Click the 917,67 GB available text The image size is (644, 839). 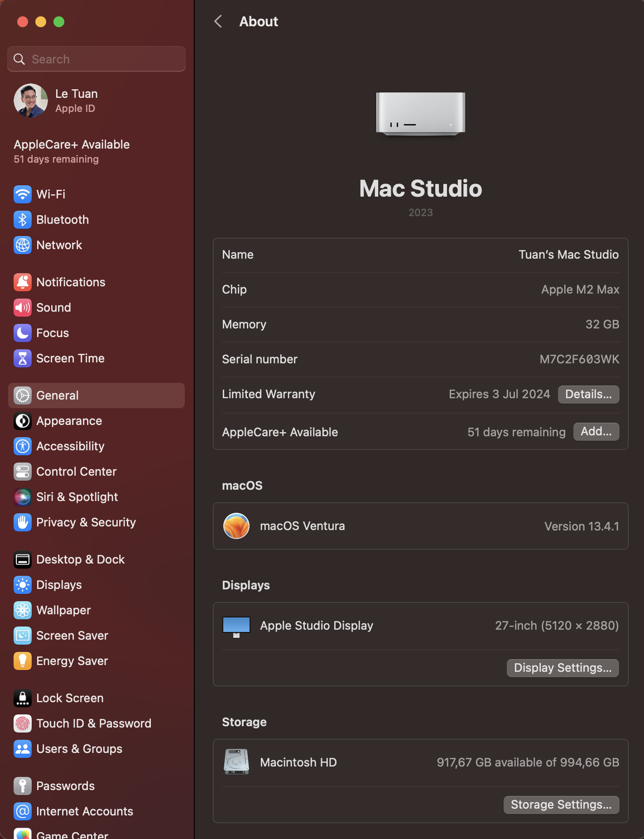pyautogui.click(x=528, y=762)
